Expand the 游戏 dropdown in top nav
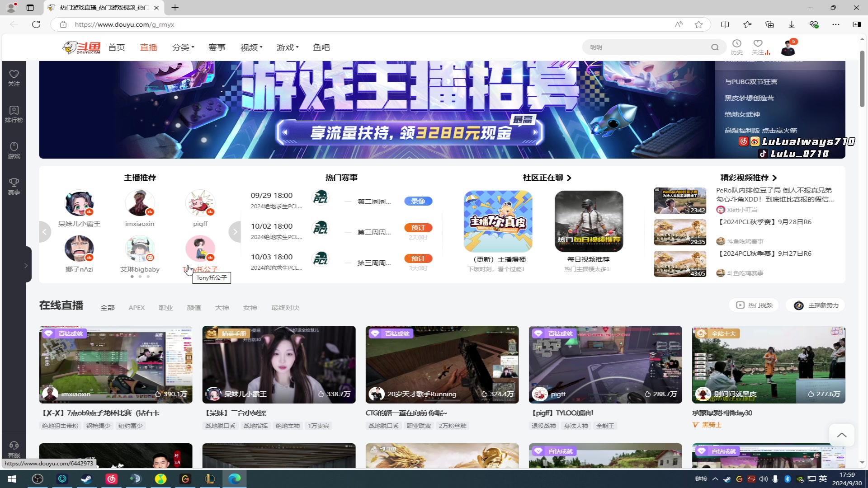Viewport: 868px width, 488px height. click(x=288, y=47)
